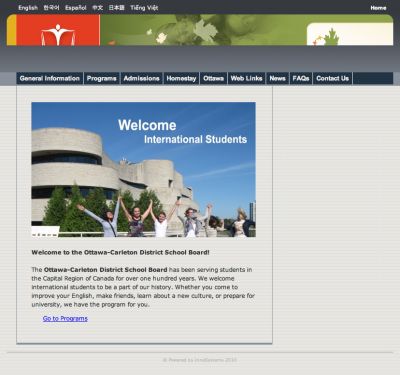Image resolution: width=400 pixels, height=375 pixels.
Task: Select Japanese 日本語 language link
Action: (117, 8)
